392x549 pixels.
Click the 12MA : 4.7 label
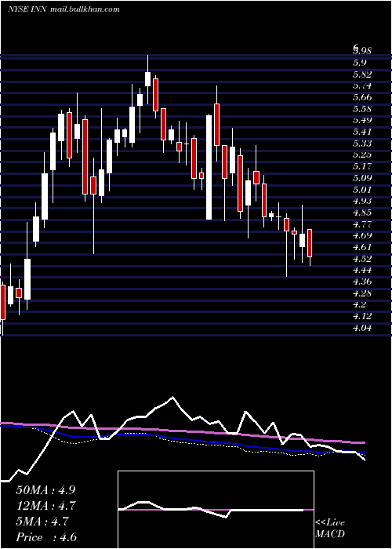pos(46,506)
